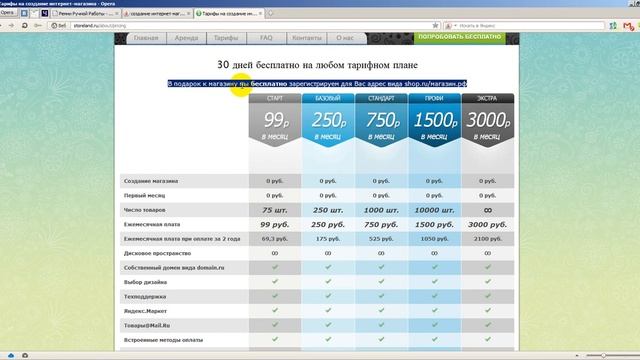Click the 'Веб' site security badge
Screen dimensions: 640x360
point(58,25)
